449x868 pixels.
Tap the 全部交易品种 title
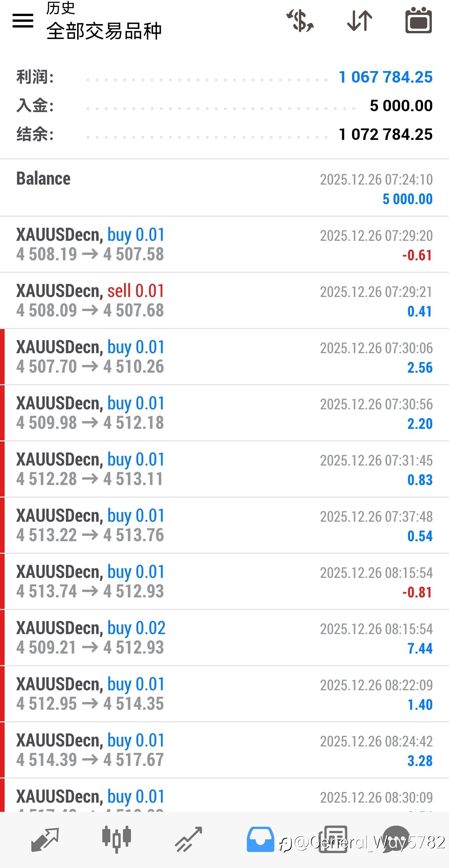point(104,31)
